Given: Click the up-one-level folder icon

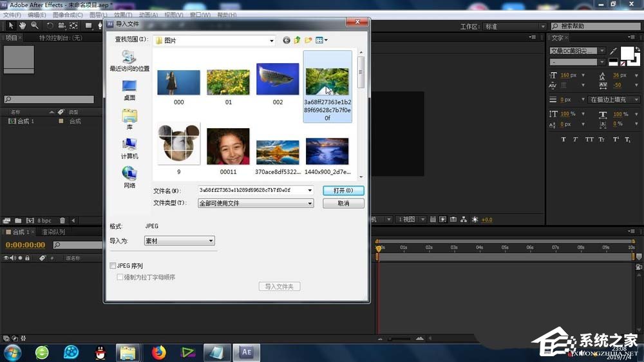Looking at the screenshot, I should click(298, 40).
